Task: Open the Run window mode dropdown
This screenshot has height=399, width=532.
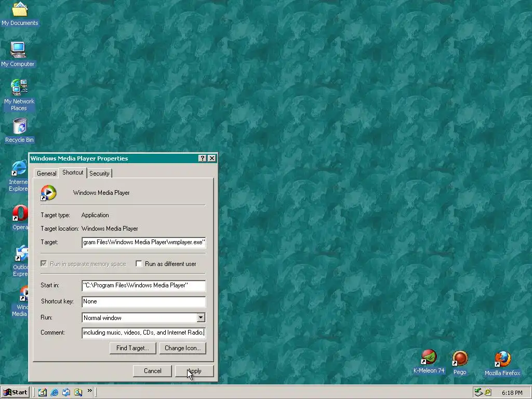Action: tap(201, 317)
